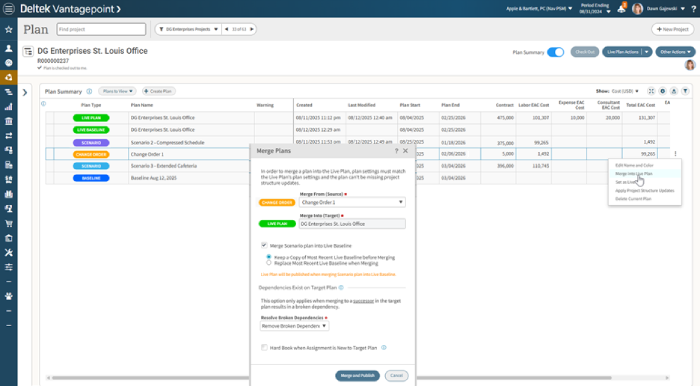Open the Show Cost (USD) dropdown
The image size is (700, 386).
point(625,91)
